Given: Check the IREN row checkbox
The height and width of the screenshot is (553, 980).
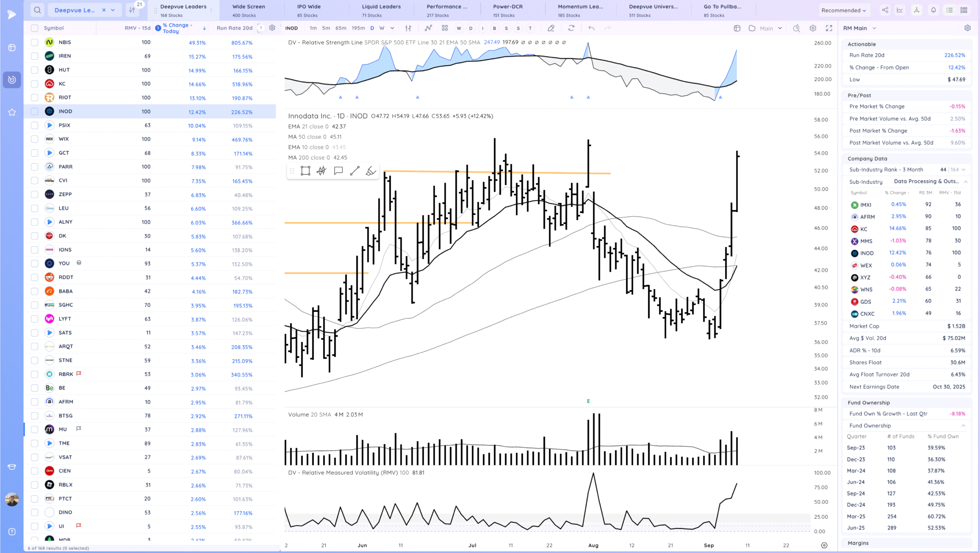Looking at the screenshot, I should coord(34,56).
